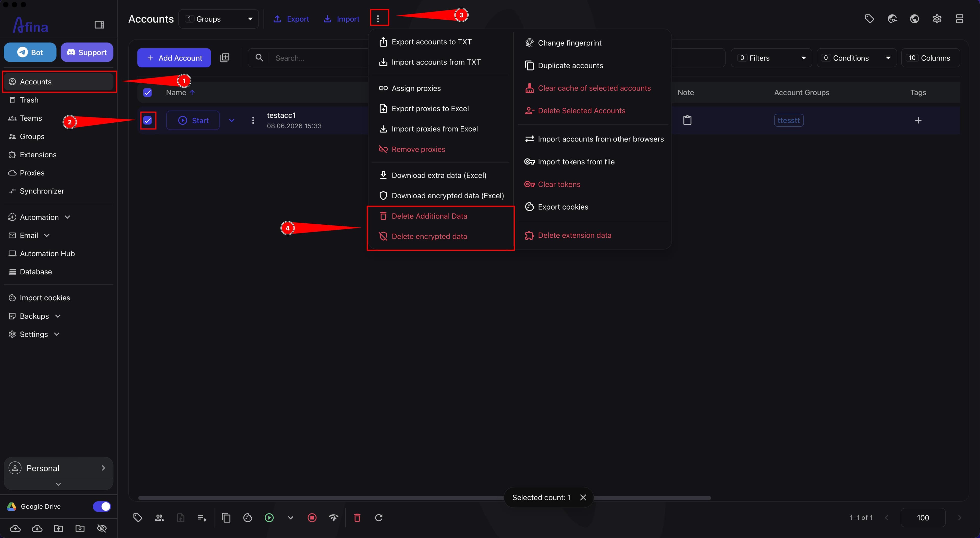Click the bottom toolbar duplicate icon
980x538 pixels.
(x=226, y=517)
